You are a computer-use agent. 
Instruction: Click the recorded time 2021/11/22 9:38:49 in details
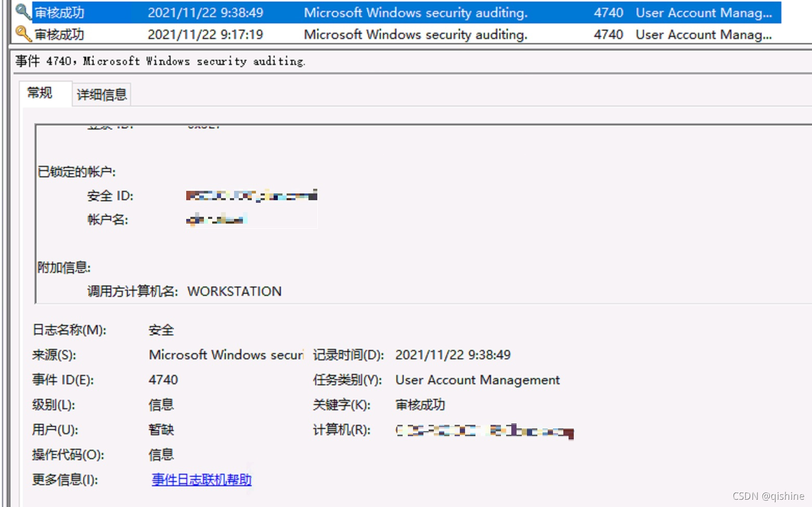(453, 355)
